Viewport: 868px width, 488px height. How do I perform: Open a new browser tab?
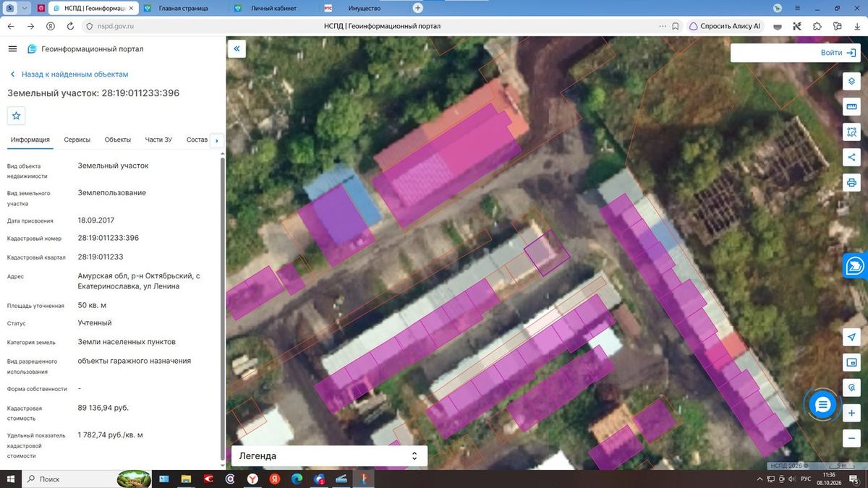(417, 8)
